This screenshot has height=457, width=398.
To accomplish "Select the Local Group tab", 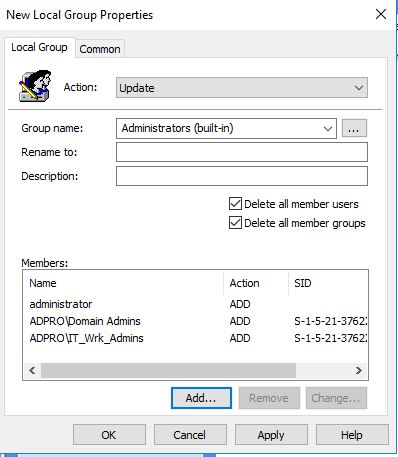I will 39,47.
